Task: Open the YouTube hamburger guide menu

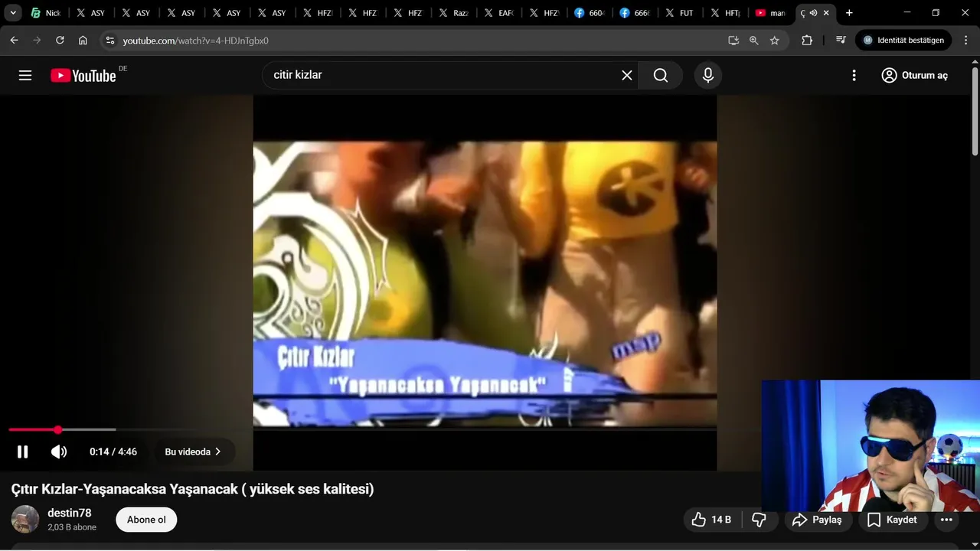Action: pyautogui.click(x=25, y=75)
